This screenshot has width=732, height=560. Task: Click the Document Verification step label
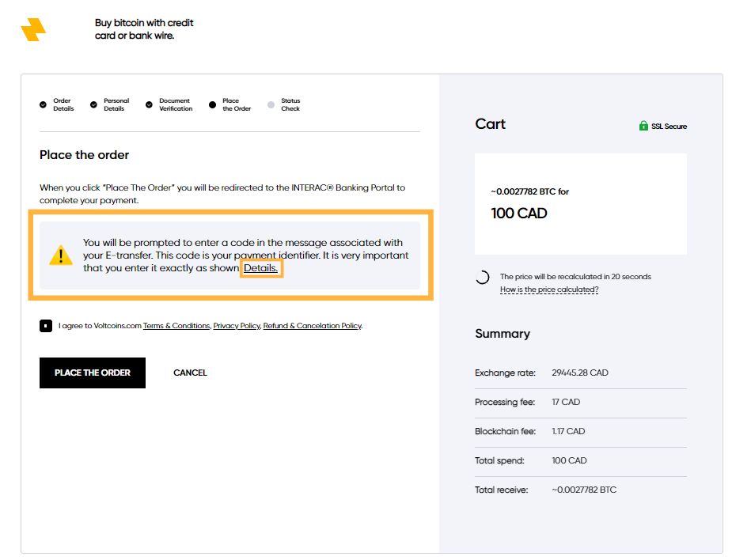click(176, 104)
